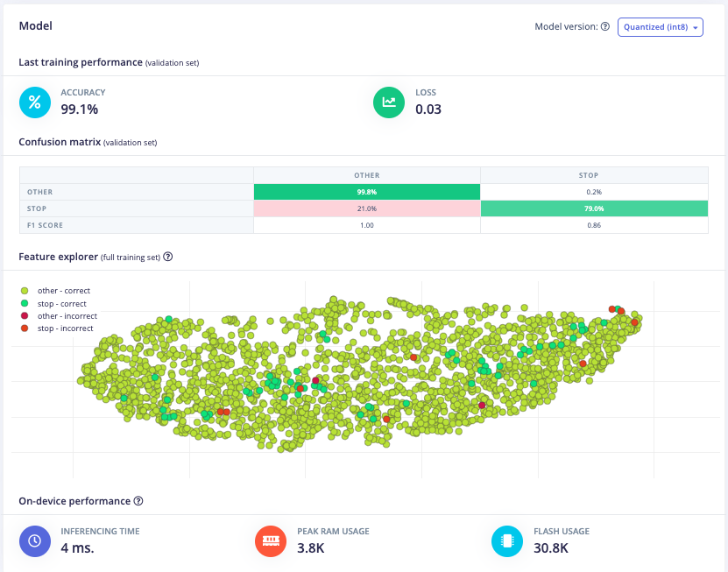Click the On-device performance help icon
Viewport: 728px width, 572px height.
pyautogui.click(x=138, y=501)
